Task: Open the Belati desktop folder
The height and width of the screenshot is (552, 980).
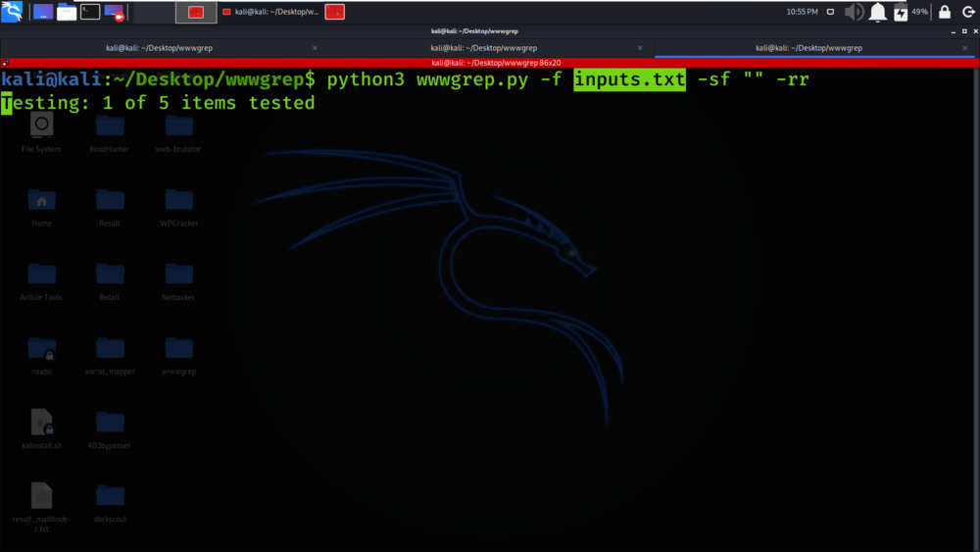Action: point(110,280)
